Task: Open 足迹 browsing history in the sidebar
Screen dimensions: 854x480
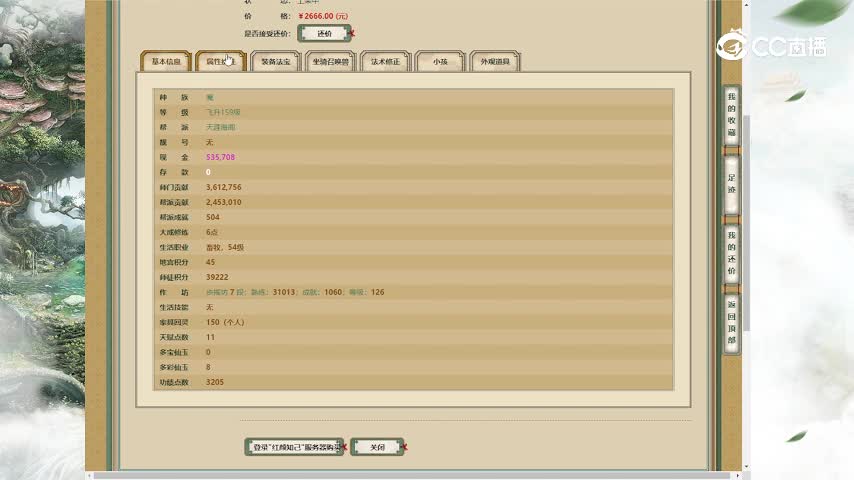Action: click(731, 183)
